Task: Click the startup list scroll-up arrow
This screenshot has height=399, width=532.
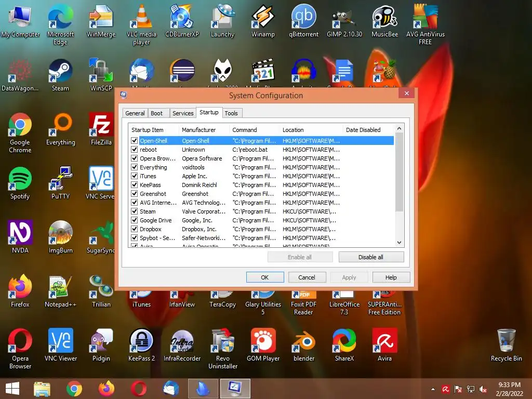Action: (x=400, y=129)
